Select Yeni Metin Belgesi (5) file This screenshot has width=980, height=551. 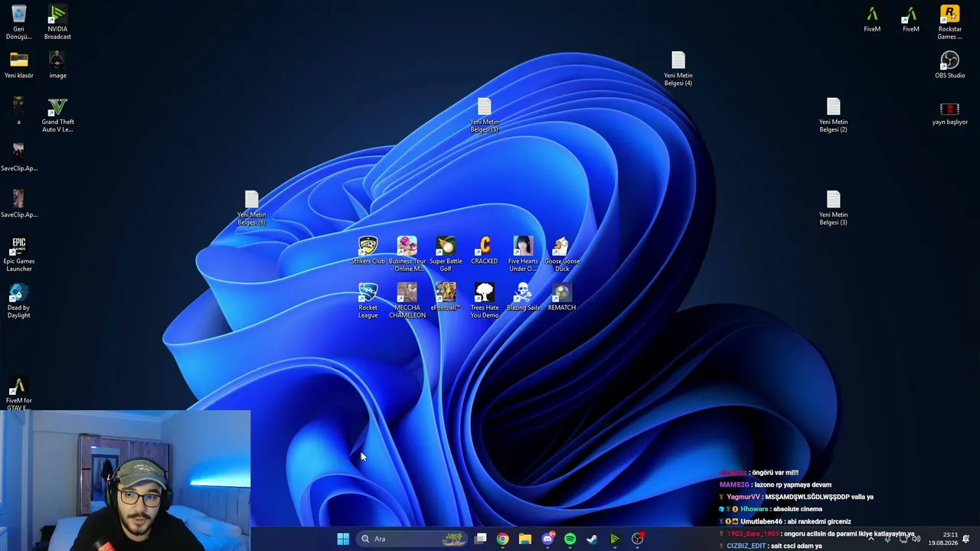[484, 116]
